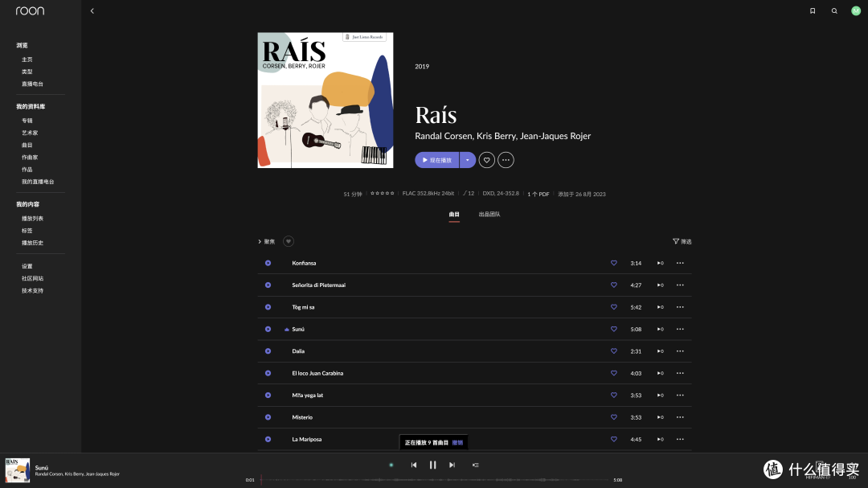
Task: Play the Señorita di Pietermaai disc icon
Action: 268,285
